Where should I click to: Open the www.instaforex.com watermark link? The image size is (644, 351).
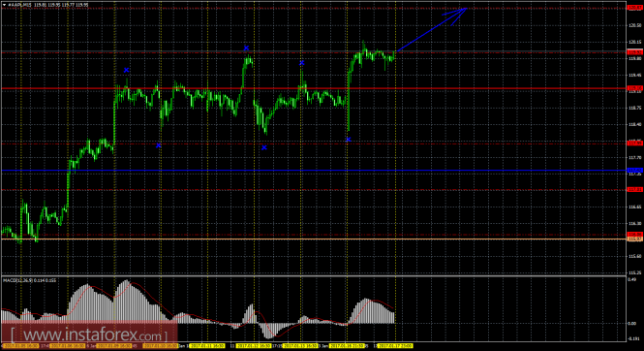[x=89, y=335]
